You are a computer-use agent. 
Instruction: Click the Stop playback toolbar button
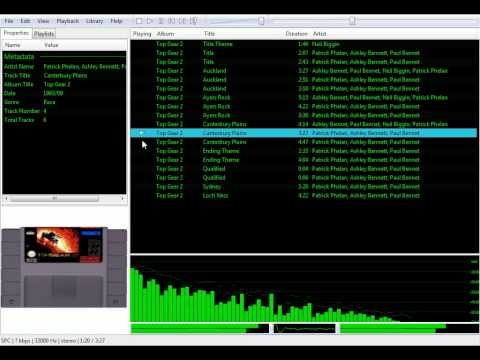pos(139,21)
